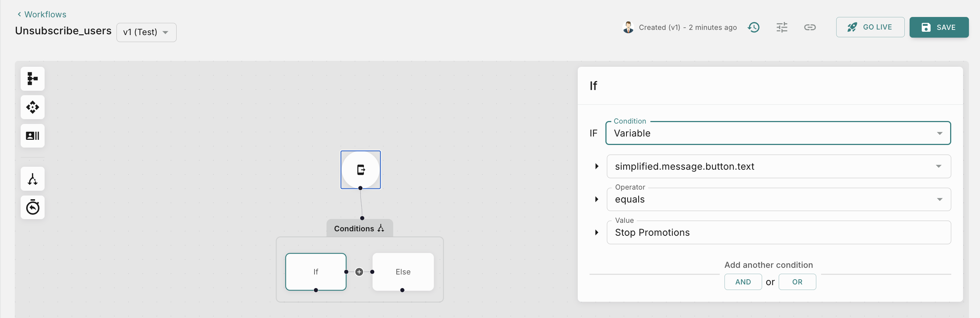This screenshot has width=980, height=318.
Task: Click the link chain icon in header
Action: pyautogui.click(x=810, y=27)
